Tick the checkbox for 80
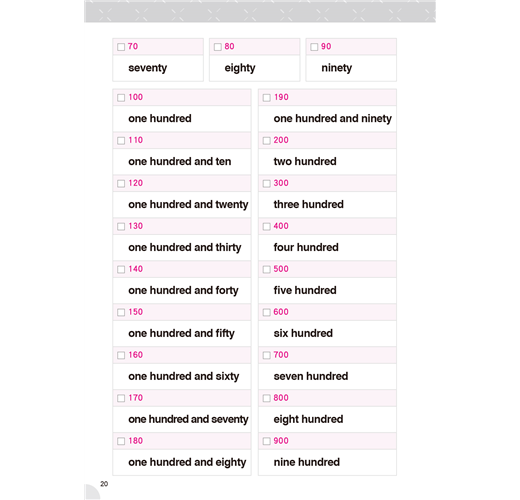The image size is (520, 500). 218,47
